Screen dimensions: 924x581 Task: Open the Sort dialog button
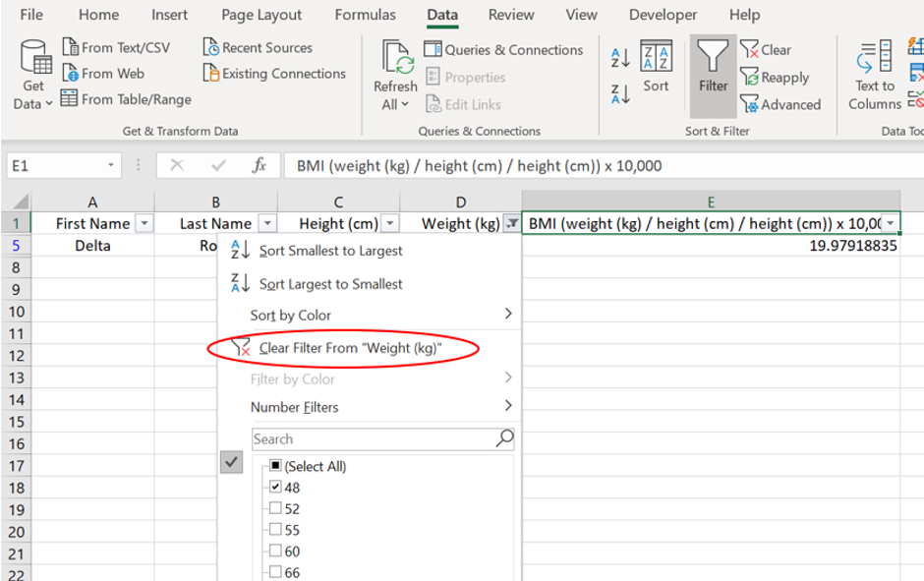pos(656,67)
